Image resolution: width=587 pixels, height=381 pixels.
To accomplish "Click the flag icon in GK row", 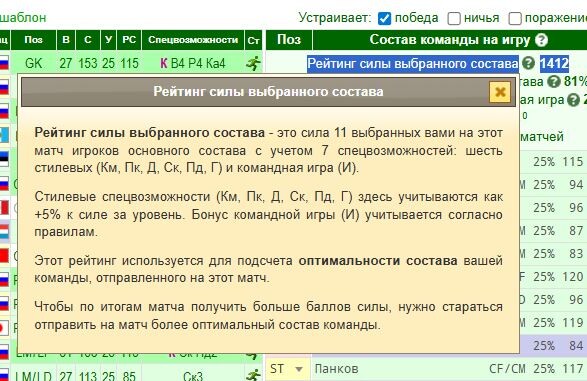I will coord(4,63).
